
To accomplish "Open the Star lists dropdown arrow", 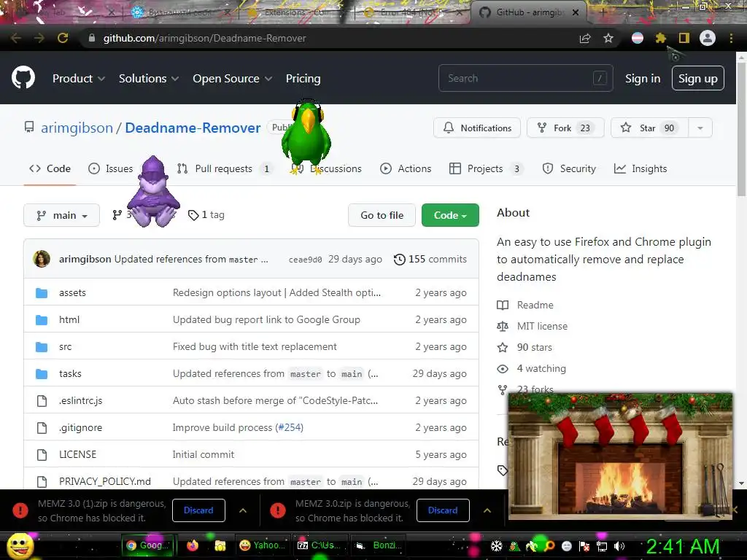I will (x=700, y=128).
